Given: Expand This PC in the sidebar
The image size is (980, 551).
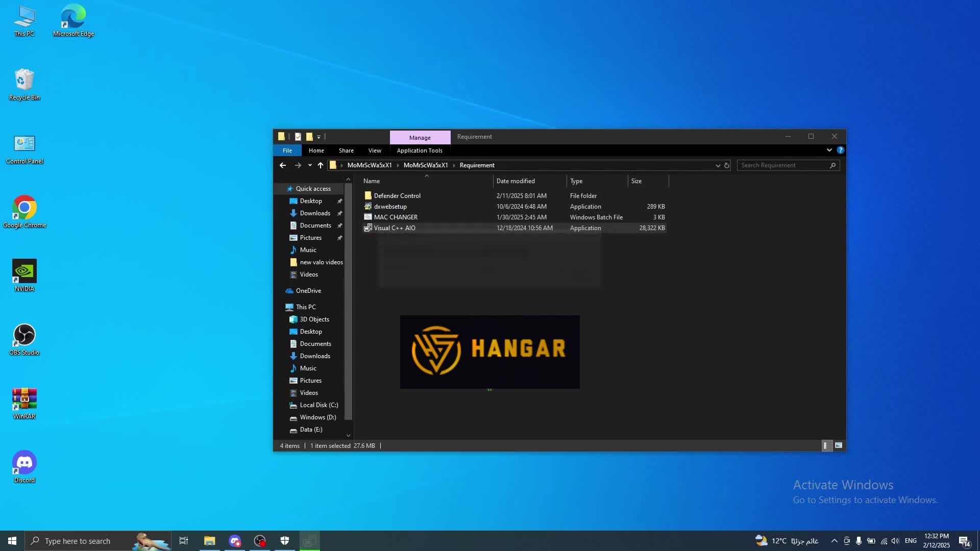Looking at the screenshot, I should click(x=282, y=307).
